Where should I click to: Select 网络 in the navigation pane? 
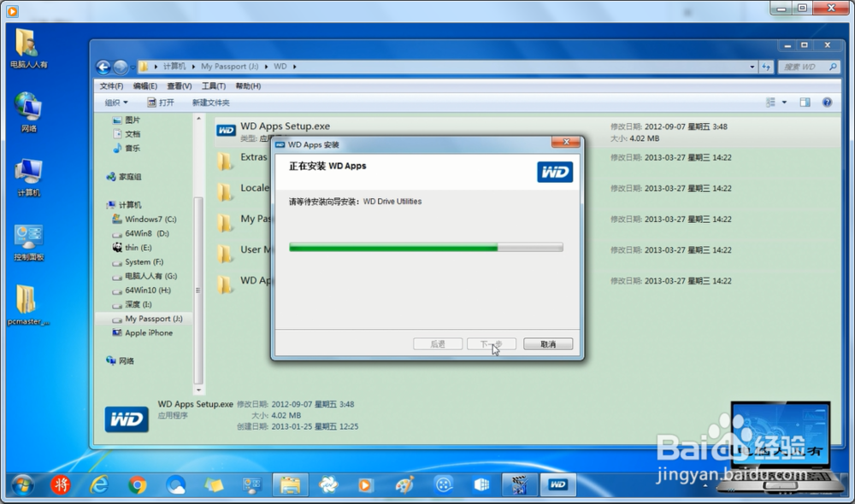121,360
